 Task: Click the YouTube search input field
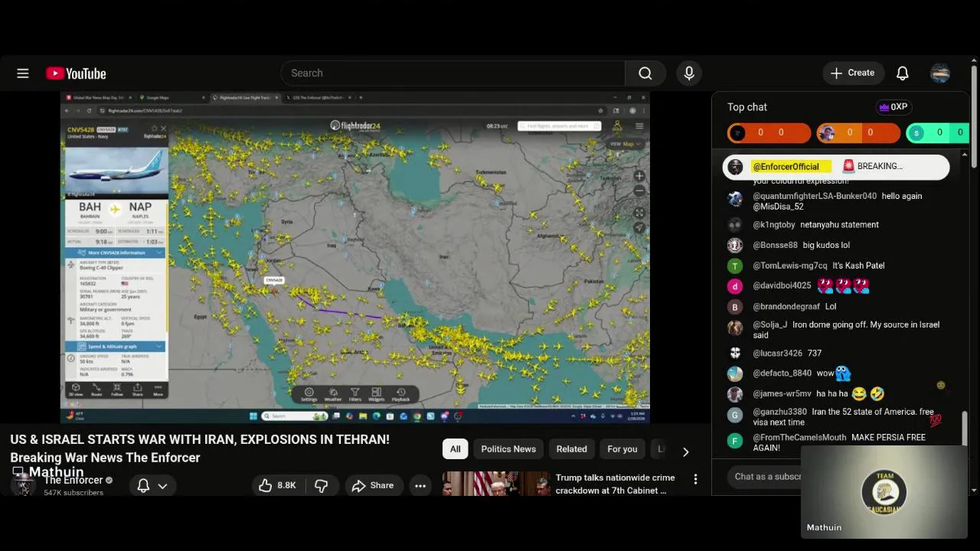(x=453, y=73)
